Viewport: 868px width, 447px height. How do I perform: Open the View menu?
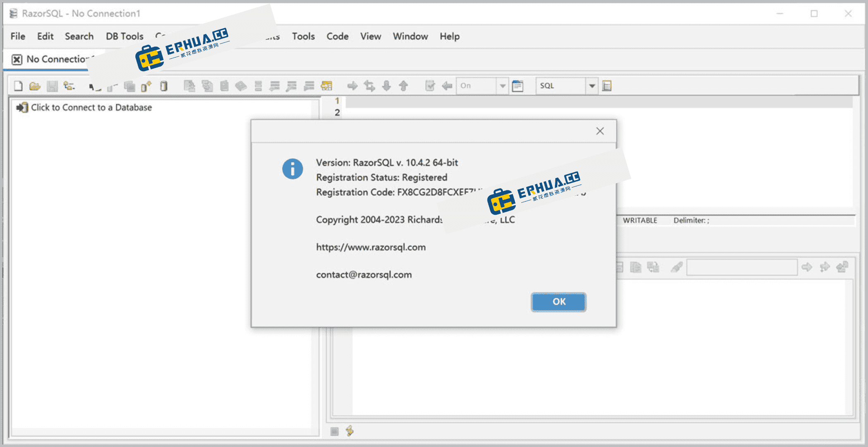coord(371,36)
